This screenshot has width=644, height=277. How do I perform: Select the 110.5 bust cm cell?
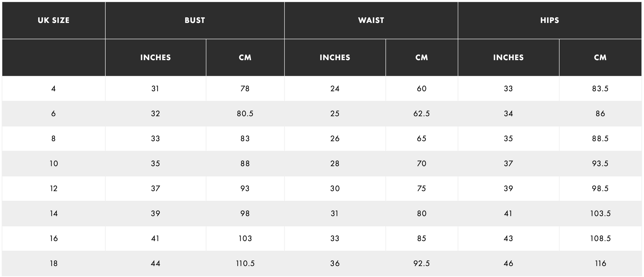[245, 263]
